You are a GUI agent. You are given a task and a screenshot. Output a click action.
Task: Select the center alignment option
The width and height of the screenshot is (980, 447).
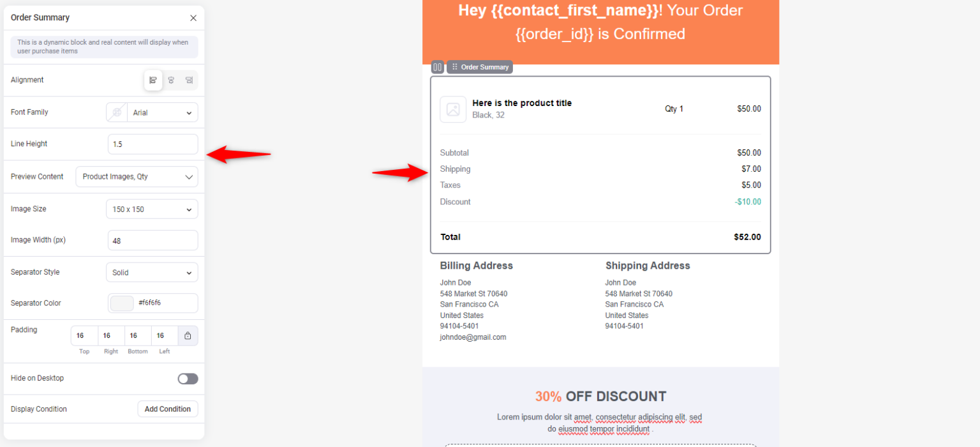click(x=171, y=80)
